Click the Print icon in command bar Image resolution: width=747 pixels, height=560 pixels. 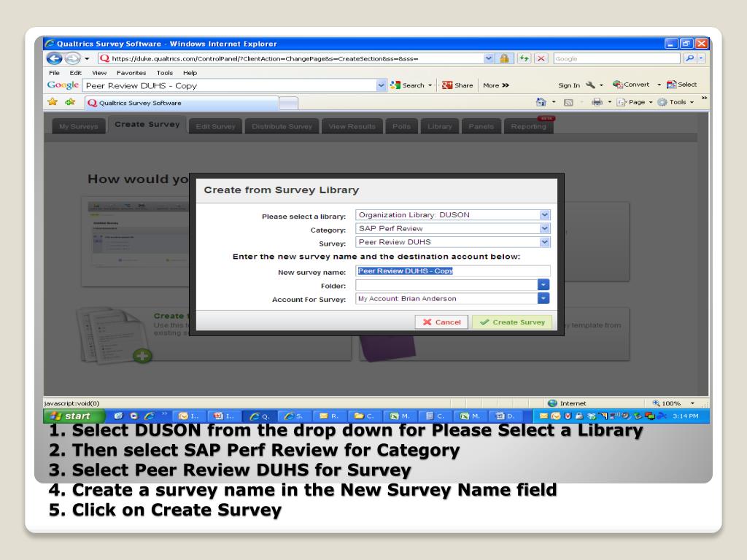(597, 102)
